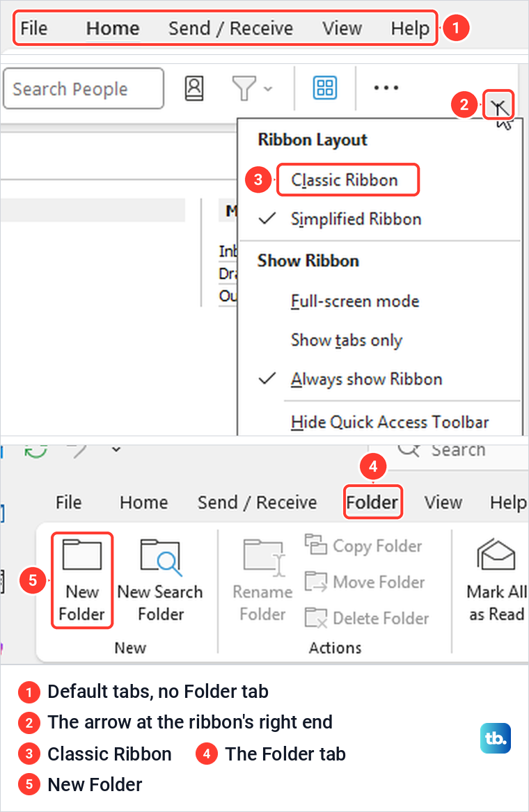
Task: Click Move Folder command
Action: [365, 582]
